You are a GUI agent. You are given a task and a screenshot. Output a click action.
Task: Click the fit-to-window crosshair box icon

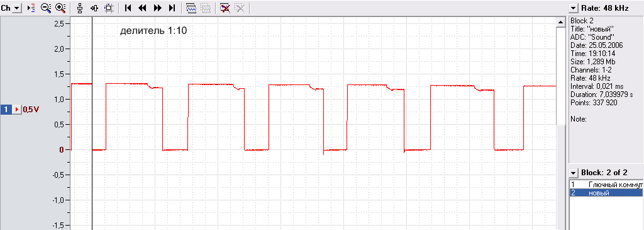[x=108, y=8]
